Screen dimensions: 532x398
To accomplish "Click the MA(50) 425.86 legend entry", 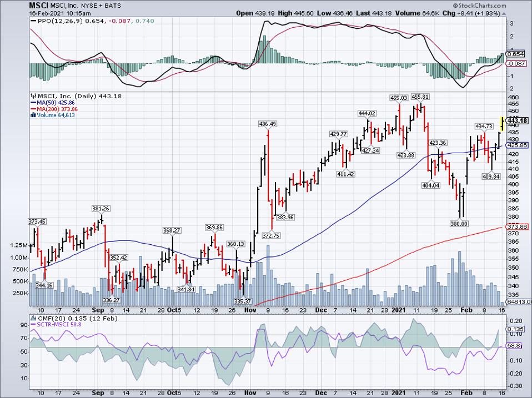I will pyautogui.click(x=56, y=103).
